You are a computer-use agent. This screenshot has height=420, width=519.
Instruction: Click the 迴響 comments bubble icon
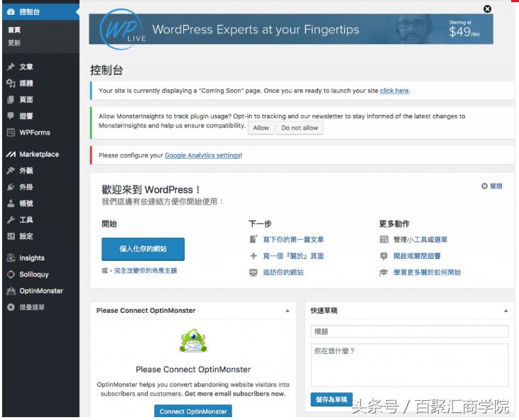click(x=11, y=116)
